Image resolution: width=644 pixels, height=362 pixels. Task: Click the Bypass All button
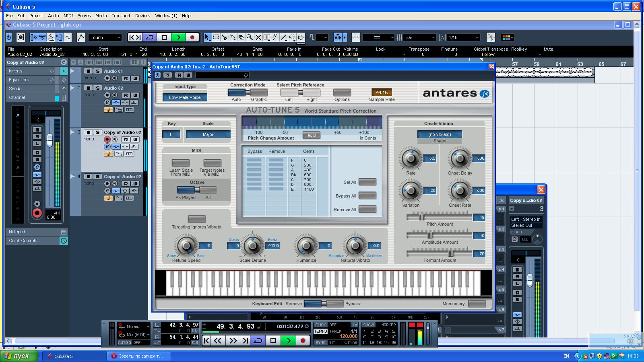[367, 196]
